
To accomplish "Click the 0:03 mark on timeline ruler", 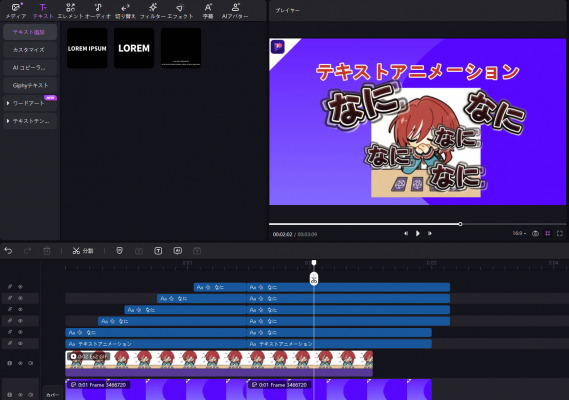I will pos(431,263).
